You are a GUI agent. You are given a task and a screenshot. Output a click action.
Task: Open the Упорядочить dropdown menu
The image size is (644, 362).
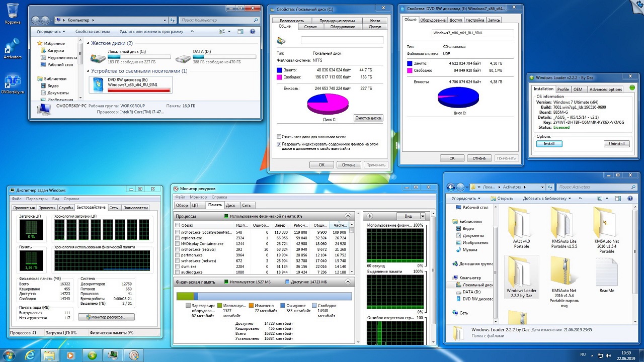(50, 31)
